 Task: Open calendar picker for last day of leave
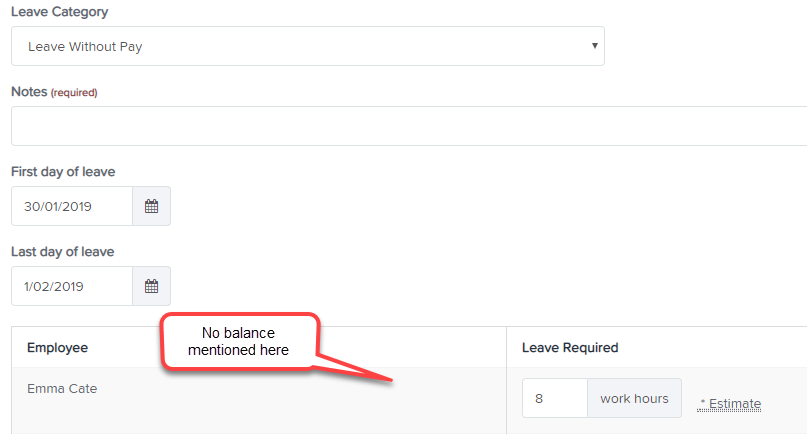tap(151, 286)
